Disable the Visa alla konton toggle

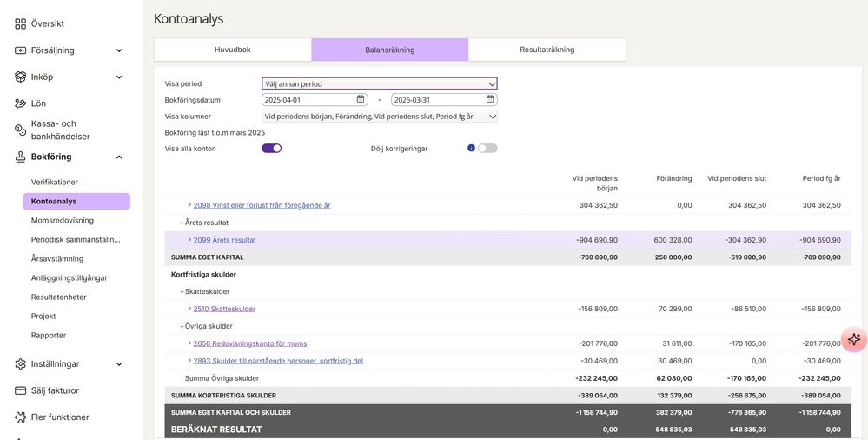[272, 148]
